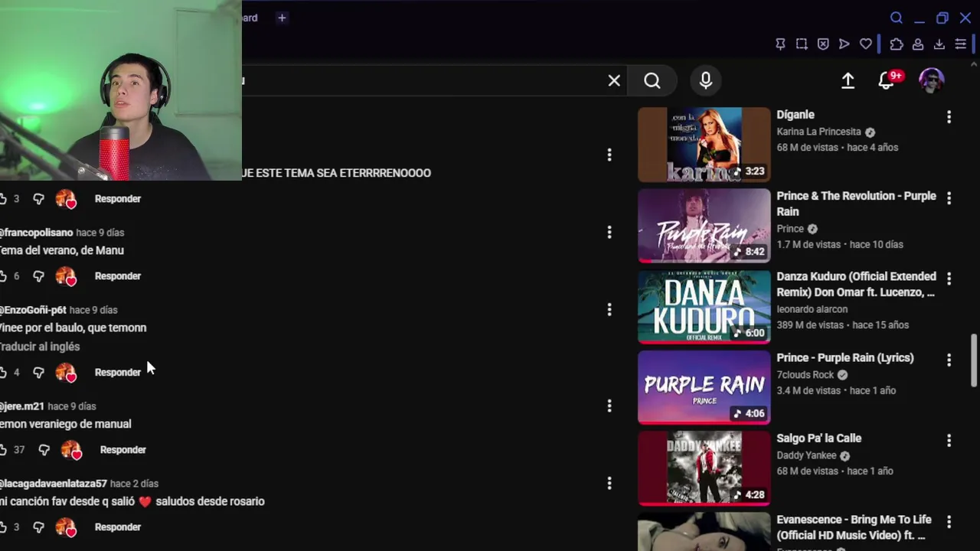The width and height of the screenshot is (980, 551).
Task: Clear the YouTube search box
Action: (x=614, y=80)
